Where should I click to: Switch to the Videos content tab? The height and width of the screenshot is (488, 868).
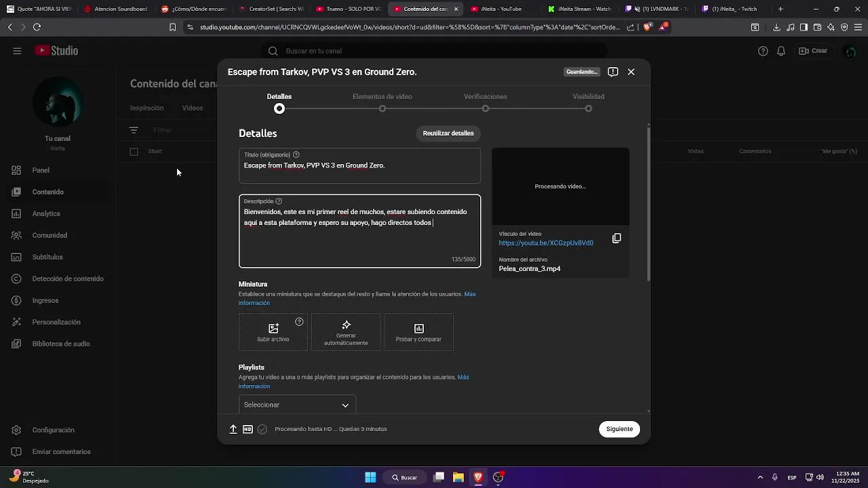pos(193,108)
